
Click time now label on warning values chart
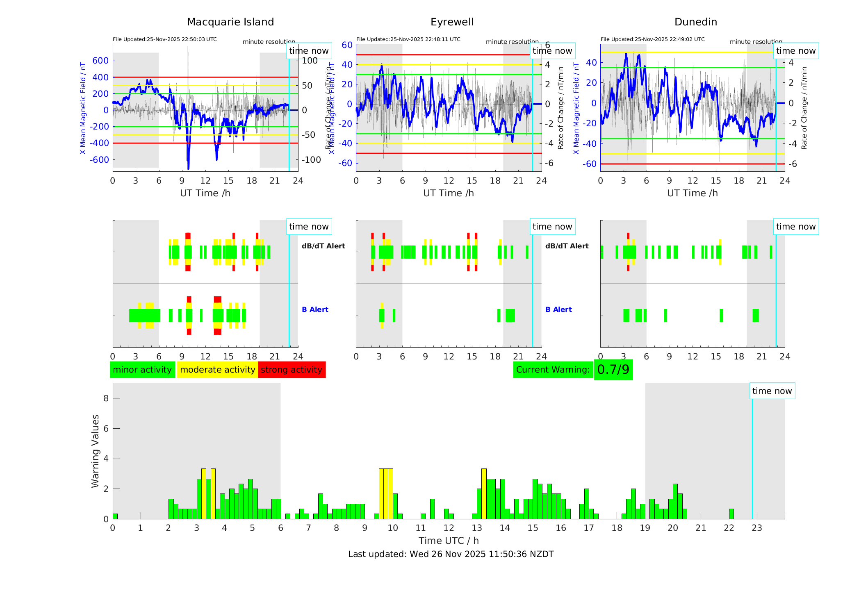772,391
